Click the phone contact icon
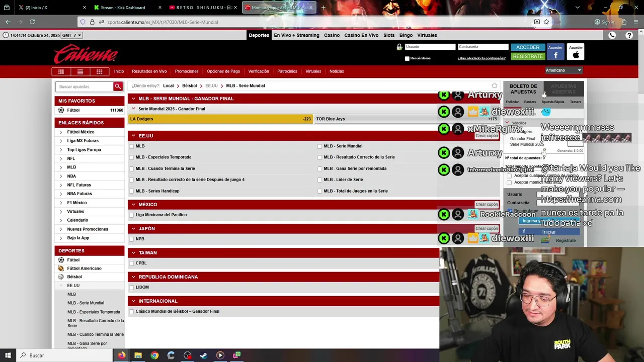Viewport: 644px width, 362px height. click(612, 35)
